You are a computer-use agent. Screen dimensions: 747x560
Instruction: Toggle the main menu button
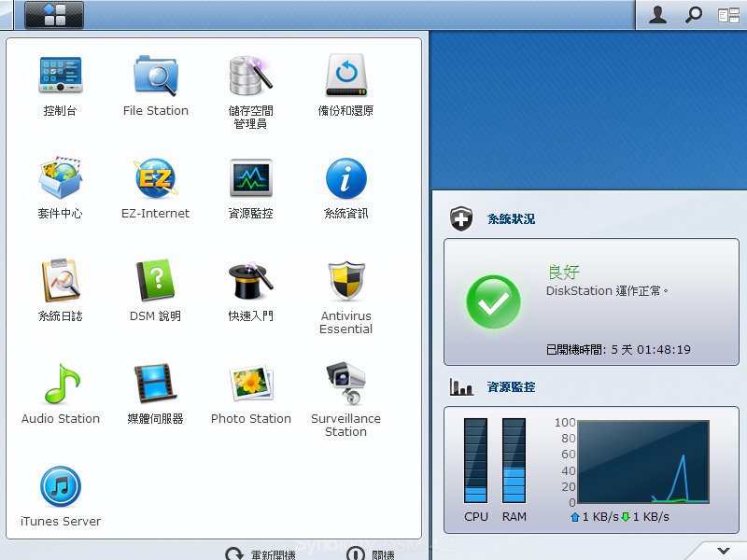pos(54,14)
